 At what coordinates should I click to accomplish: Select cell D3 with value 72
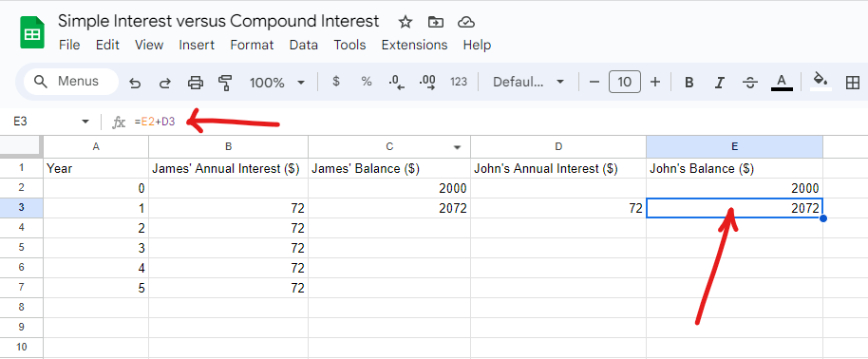coord(558,208)
